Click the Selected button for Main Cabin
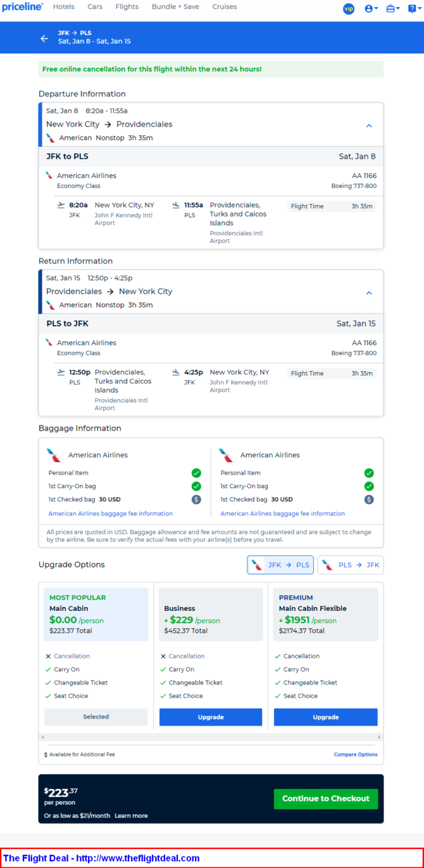The image size is (424, 868). (x=96, y=717)
